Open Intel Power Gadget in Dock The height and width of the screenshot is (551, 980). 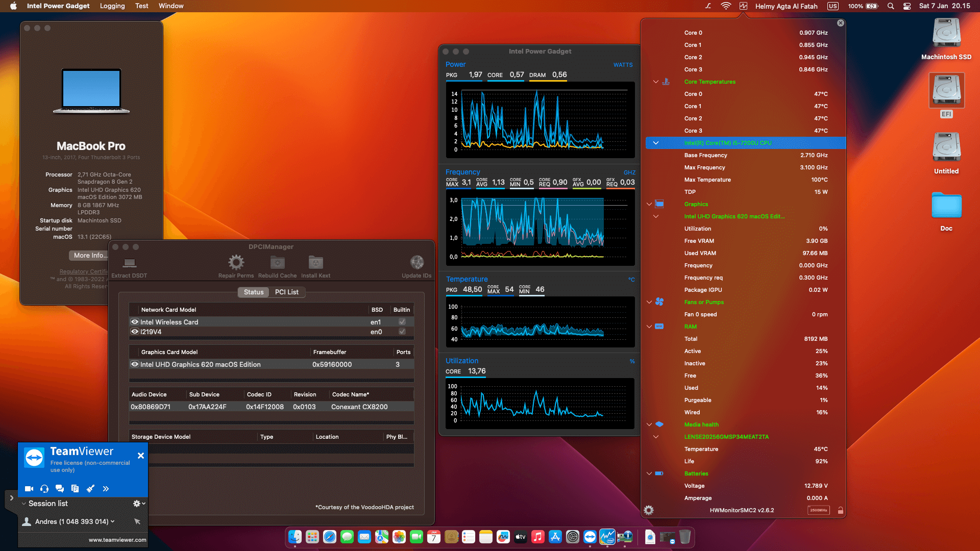pos(607,537)
